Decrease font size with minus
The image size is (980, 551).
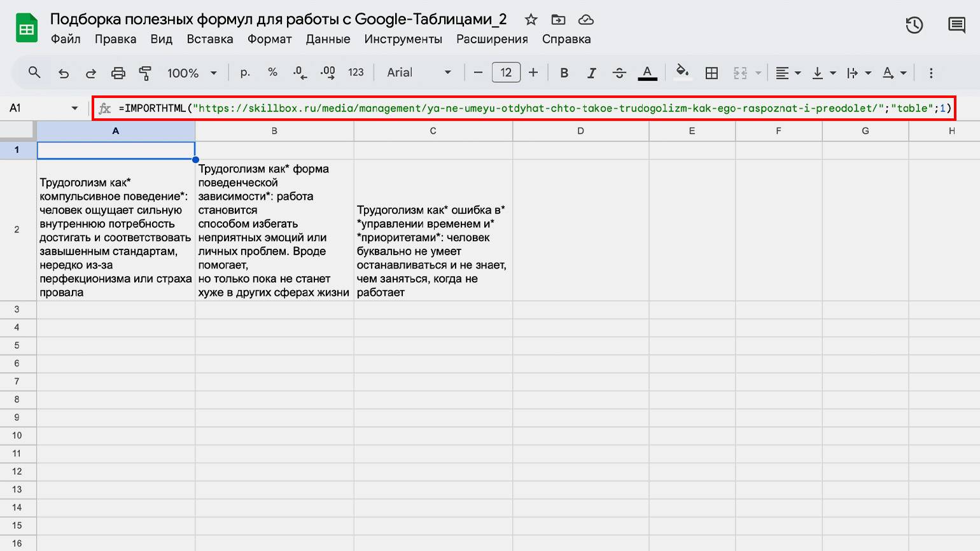[x=478, y=73]
